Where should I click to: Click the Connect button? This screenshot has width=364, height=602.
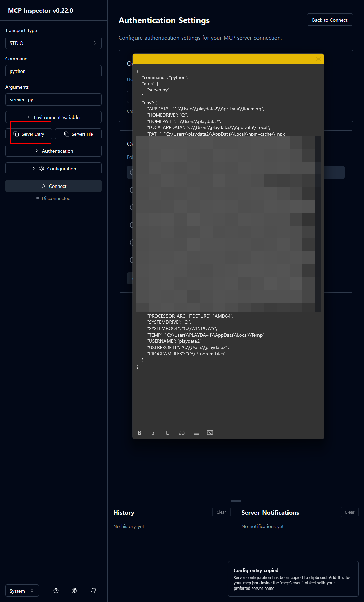coord(54,186)
